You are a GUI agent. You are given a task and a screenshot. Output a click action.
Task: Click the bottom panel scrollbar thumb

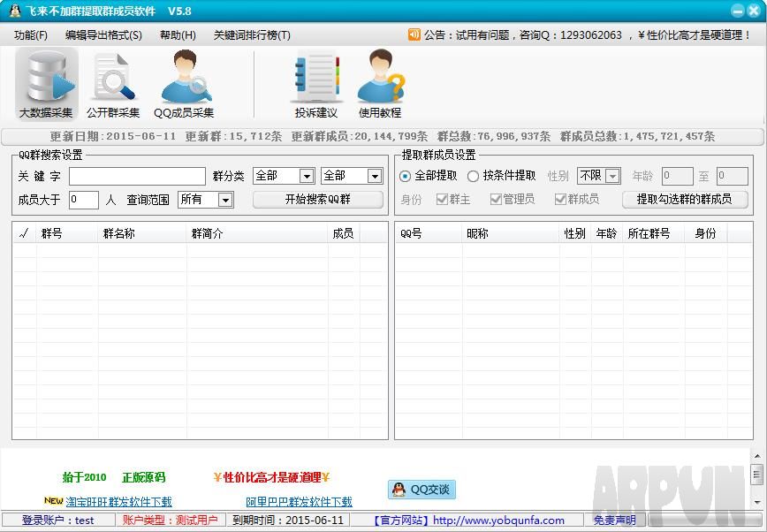[x=757, y=474]
